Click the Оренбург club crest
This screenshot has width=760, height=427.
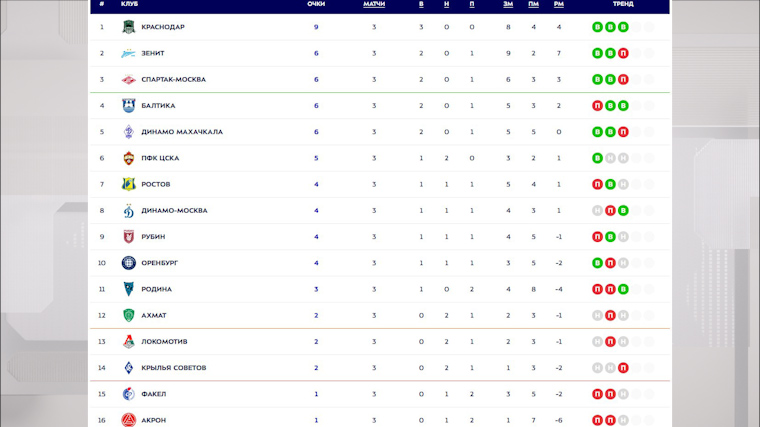click(x=128, y=263)
